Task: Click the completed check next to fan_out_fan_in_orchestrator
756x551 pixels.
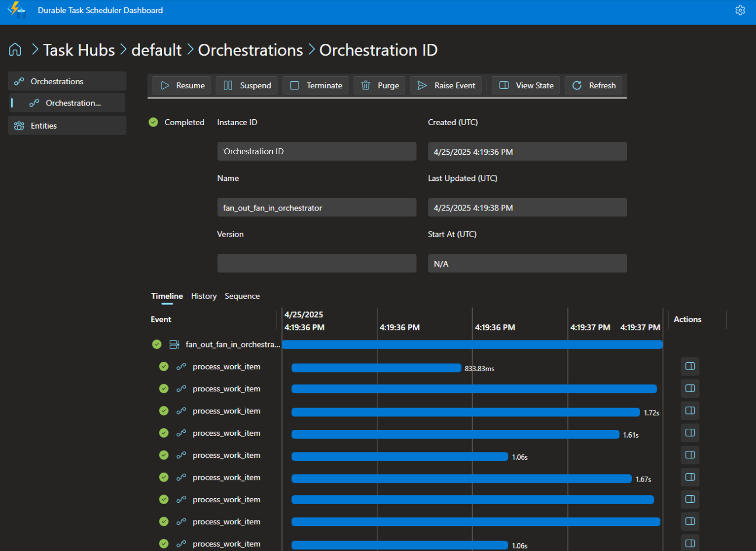Action: (157, 344)
